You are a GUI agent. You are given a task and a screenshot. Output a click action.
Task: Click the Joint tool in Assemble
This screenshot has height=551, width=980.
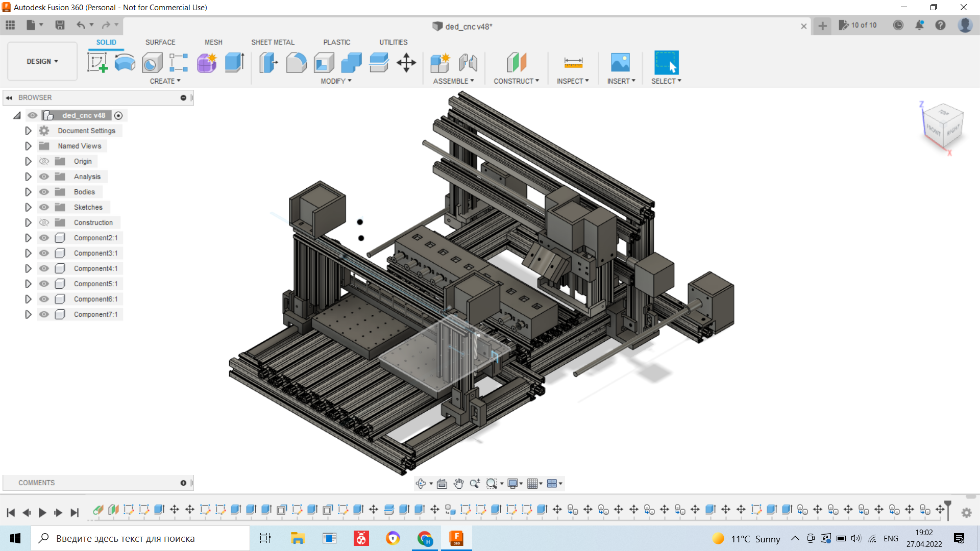[x=468, y=63]
